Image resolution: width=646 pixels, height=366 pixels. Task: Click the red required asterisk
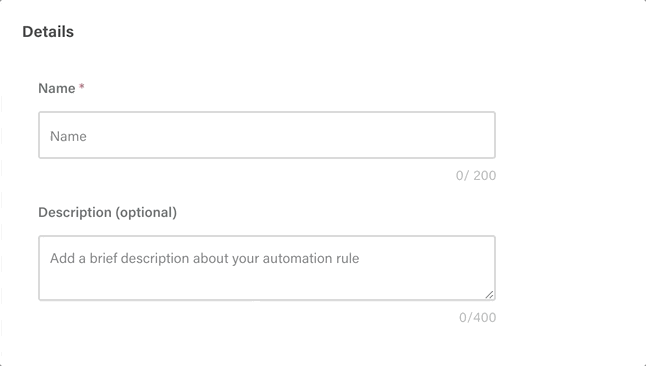coord(82,87)
